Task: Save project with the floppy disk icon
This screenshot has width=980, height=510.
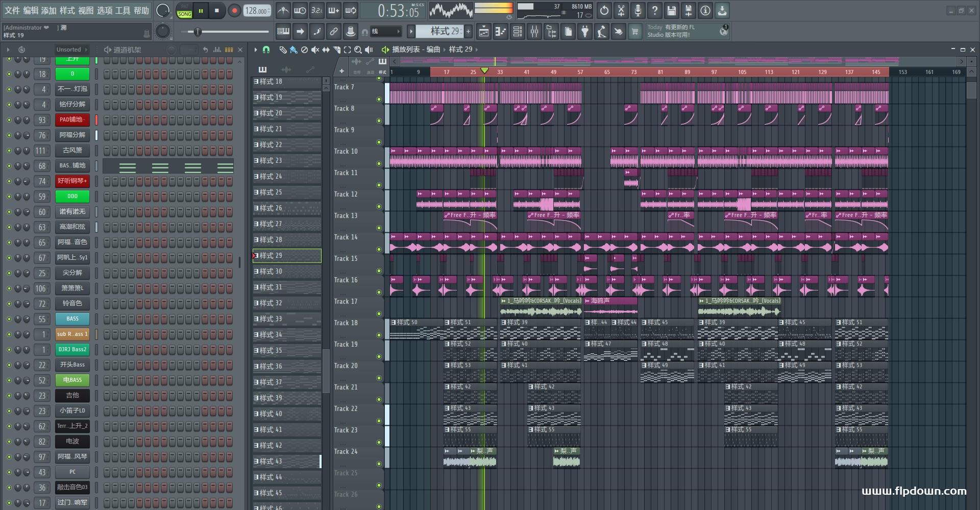Action: point(672,10)
